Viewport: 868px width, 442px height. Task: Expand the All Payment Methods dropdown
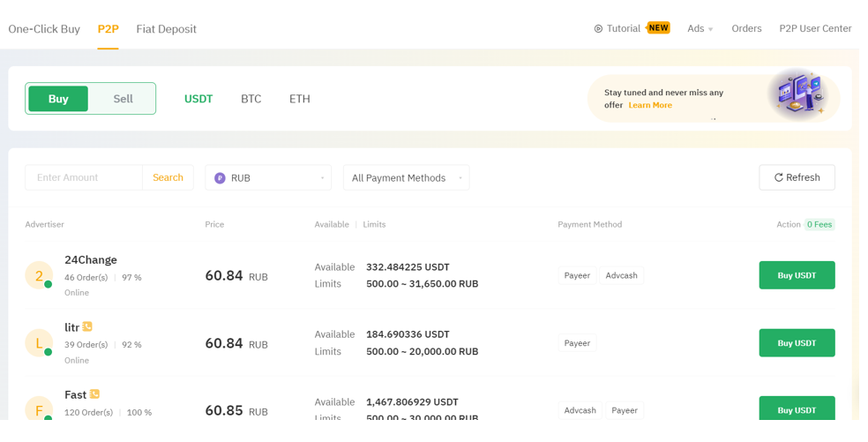406,178
